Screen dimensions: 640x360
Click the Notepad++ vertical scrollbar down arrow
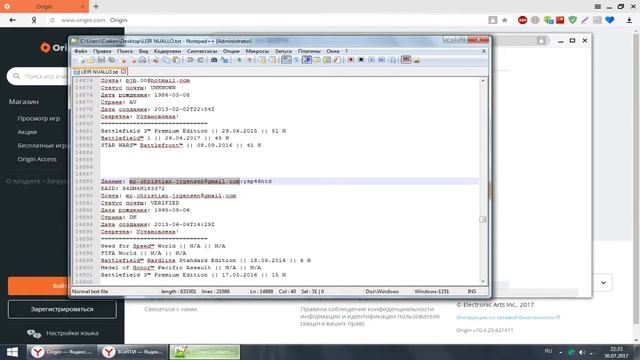(483, 282)
